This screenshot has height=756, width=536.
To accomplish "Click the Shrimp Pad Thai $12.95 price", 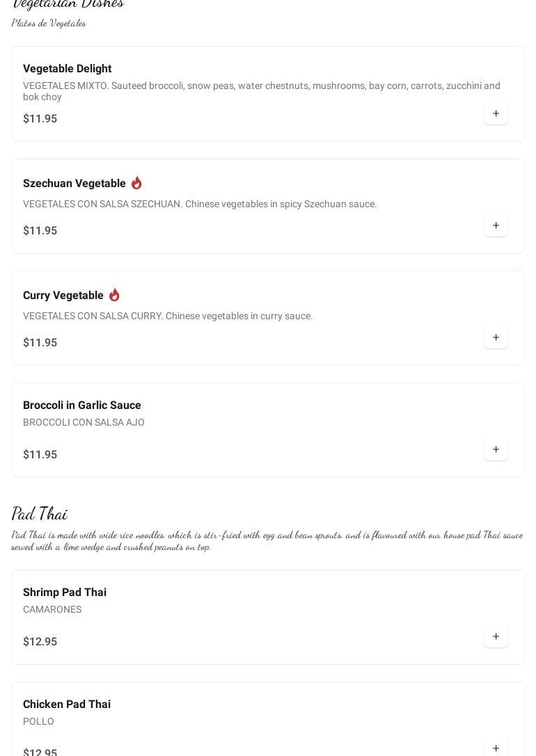I will 40,642.
